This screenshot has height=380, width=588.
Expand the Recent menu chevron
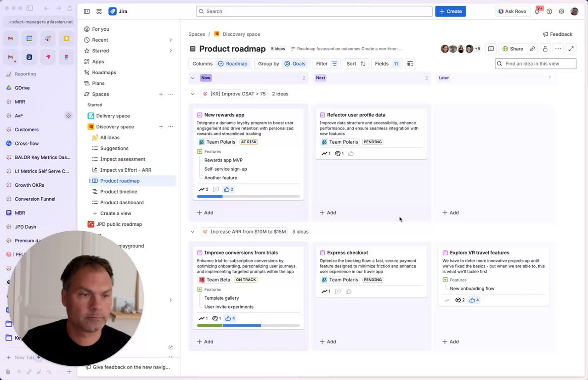pyautogui.click(x=170, y=40)
